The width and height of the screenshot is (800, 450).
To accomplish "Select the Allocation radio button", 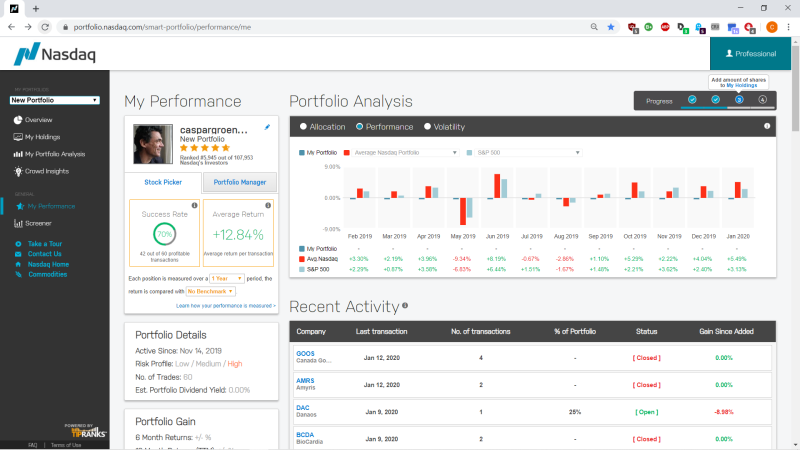I will pyautogui.click(x=303, y=127).
